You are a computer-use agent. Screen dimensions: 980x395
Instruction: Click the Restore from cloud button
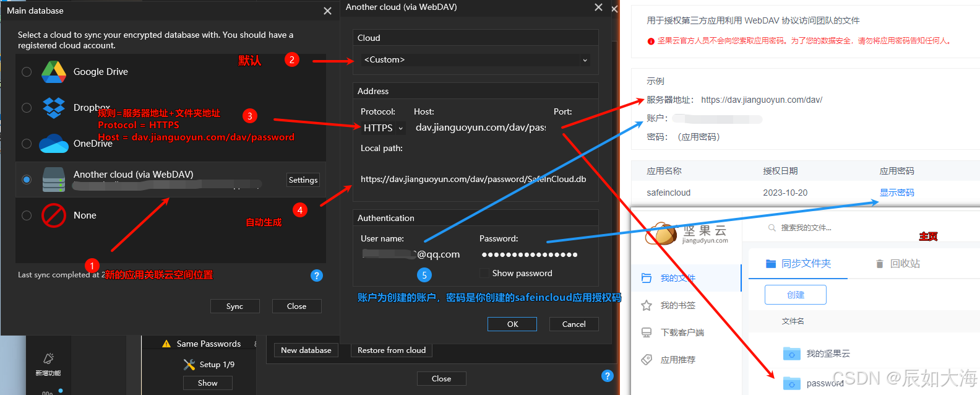pyautogui.click(x=392, y=350)
